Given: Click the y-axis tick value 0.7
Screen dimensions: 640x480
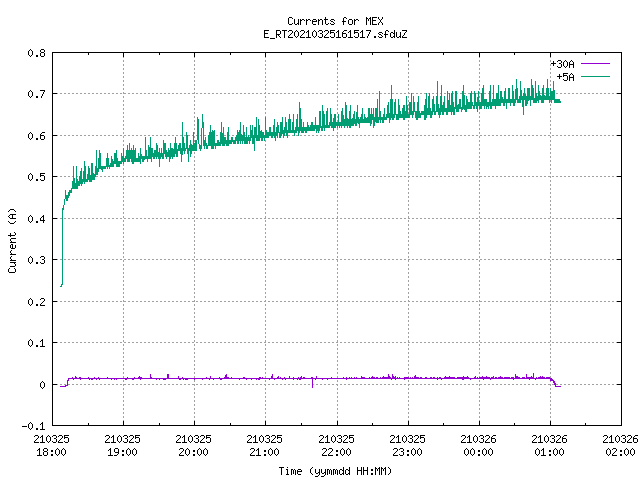Looking at the screenshot, I should [36, 94].
